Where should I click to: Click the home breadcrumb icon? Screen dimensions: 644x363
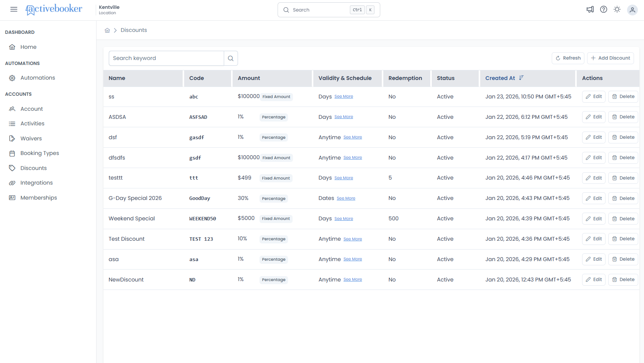(x=107, y=30)
